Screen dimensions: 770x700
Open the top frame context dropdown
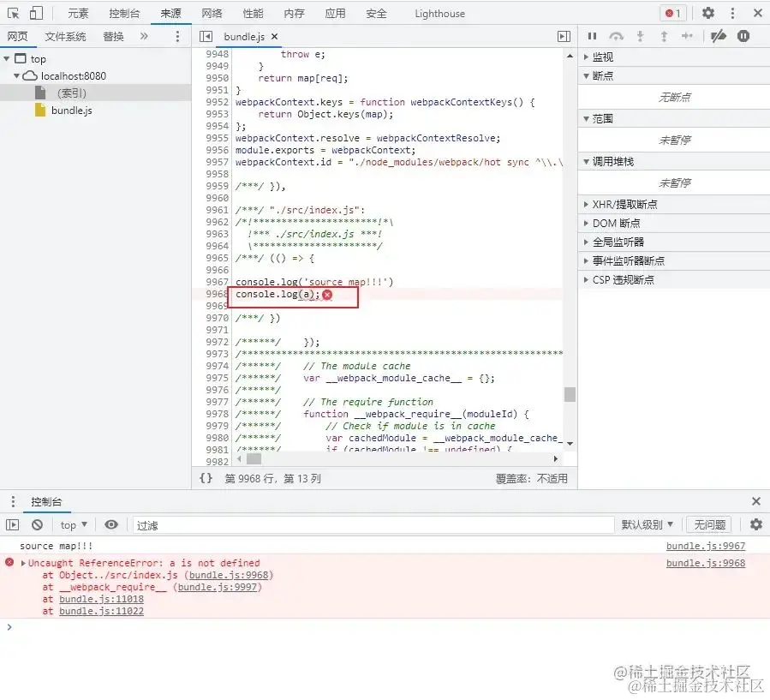[x=73, y=524]
